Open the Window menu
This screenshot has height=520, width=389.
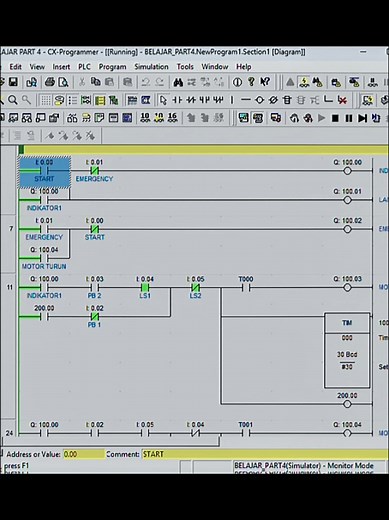215,67
